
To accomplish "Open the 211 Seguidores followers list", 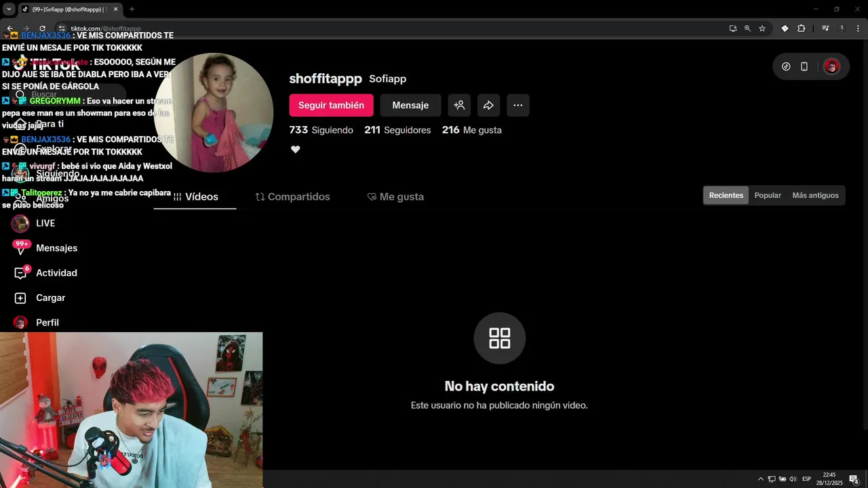I will (397, 130).
